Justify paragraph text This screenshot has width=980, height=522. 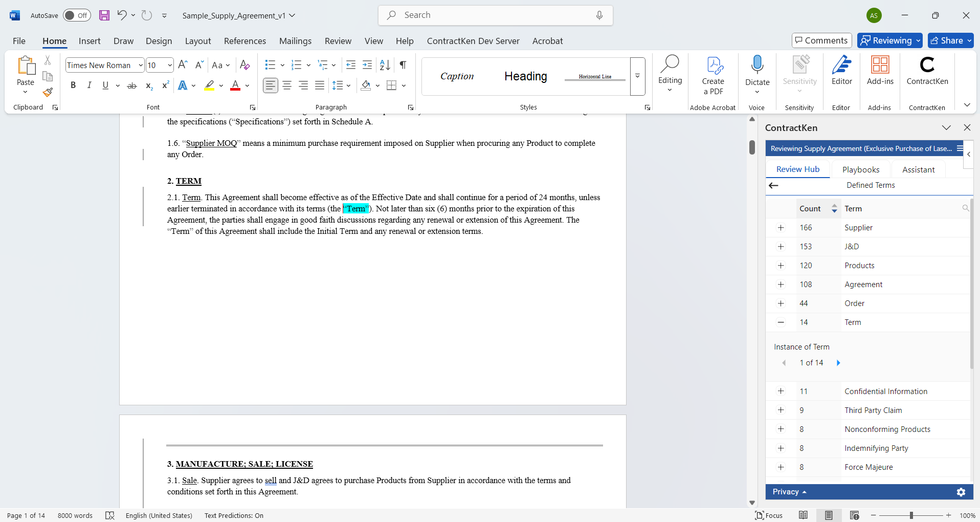pos(320,85)
